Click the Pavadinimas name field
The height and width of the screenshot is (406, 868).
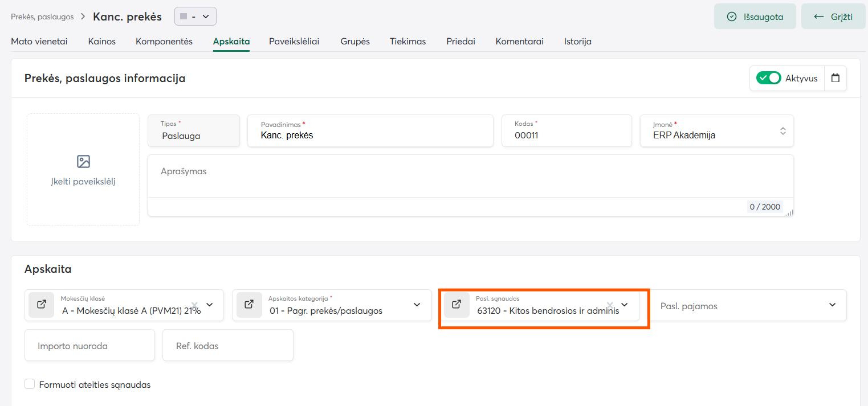coord(370,130)
